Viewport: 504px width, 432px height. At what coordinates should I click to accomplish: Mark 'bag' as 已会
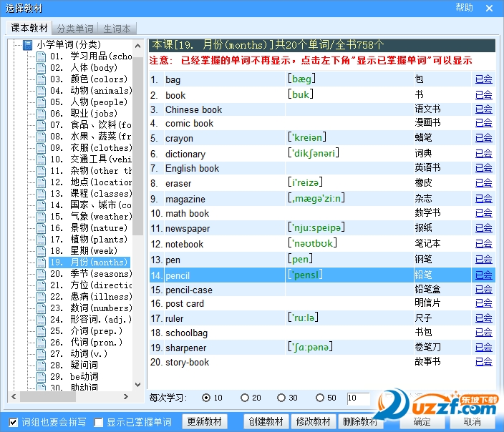click(484, 79)
